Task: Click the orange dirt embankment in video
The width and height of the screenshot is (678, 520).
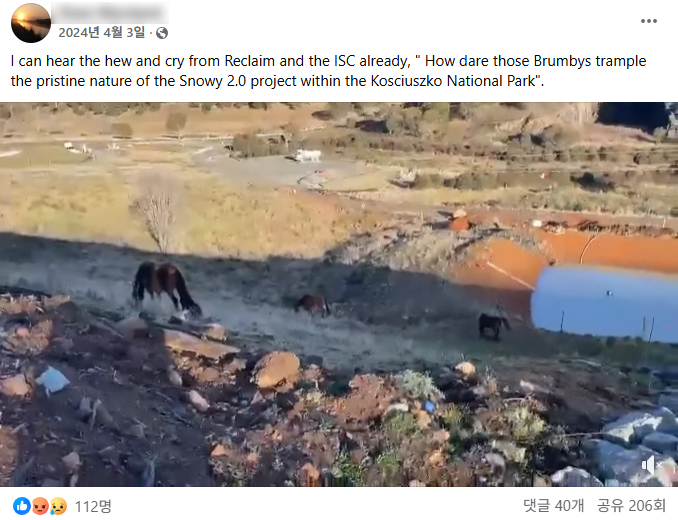Action: pyautogui.click(x=562, y=255)
